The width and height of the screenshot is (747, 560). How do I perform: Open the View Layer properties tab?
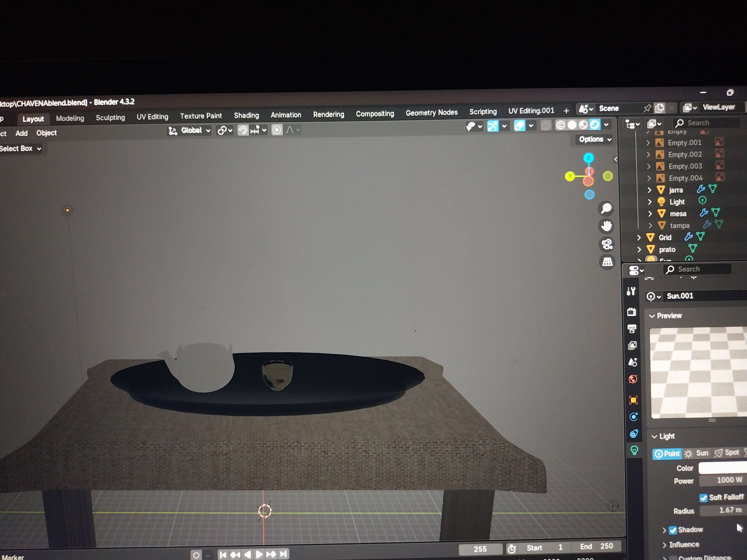(x=632, y=345)
